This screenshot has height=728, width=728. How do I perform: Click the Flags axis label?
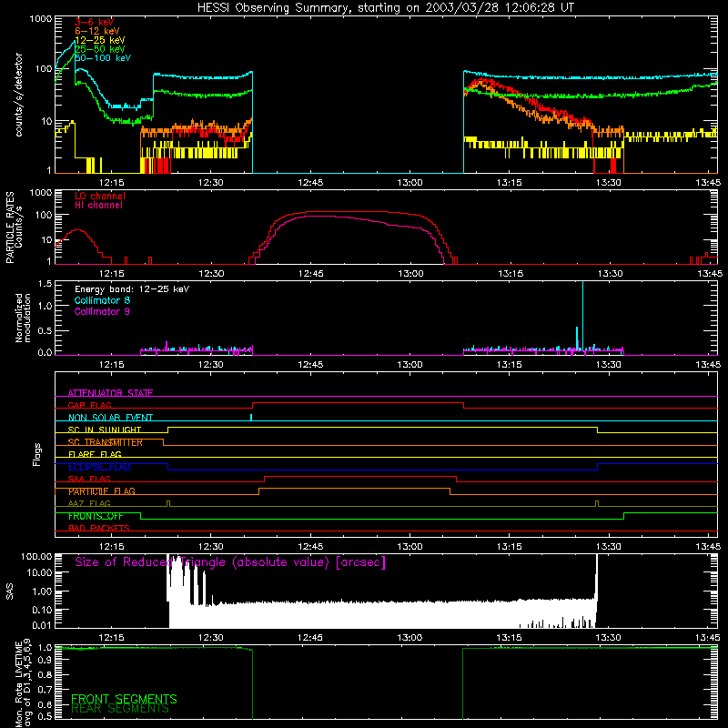point(36,454)
